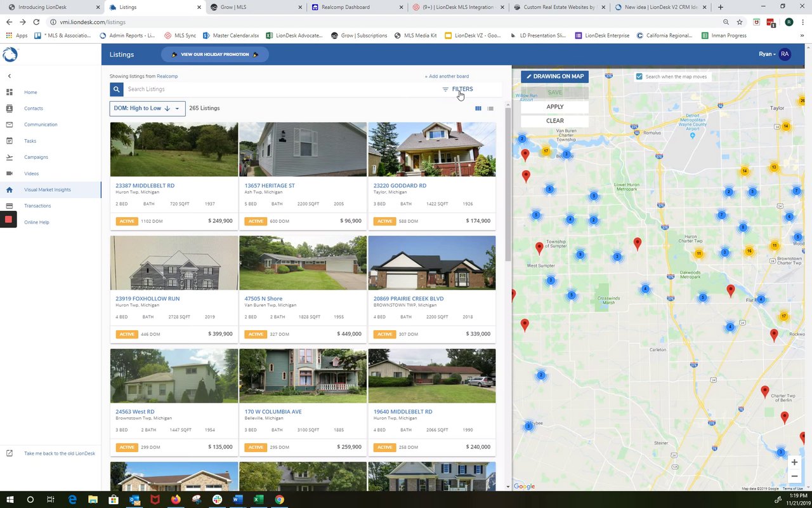The image size is (812, 508).
Task: Zoom out on the map
Action: [x=794, y=476]
